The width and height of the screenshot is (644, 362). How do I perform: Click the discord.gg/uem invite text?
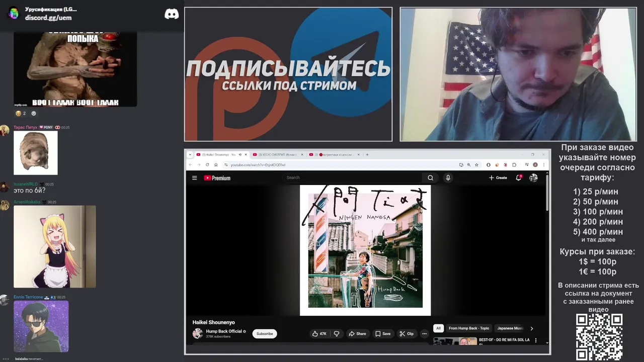pos(48,18)
